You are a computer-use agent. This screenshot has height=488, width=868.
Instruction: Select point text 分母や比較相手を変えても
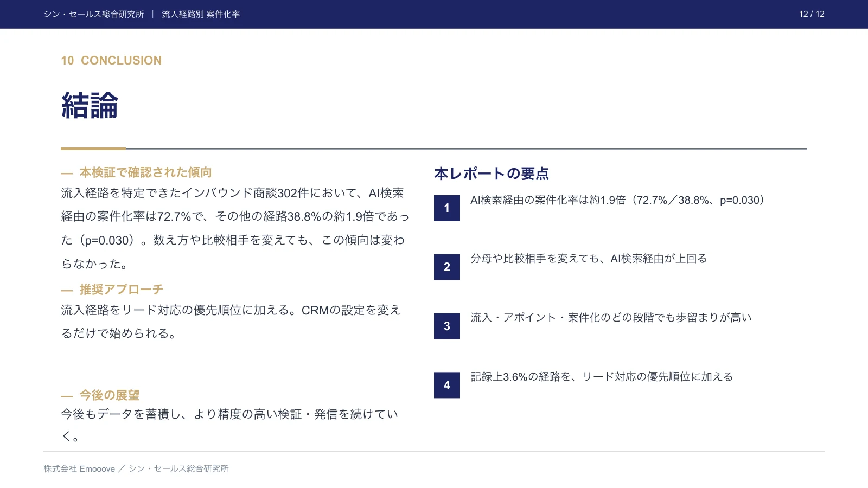pos(534,259)
